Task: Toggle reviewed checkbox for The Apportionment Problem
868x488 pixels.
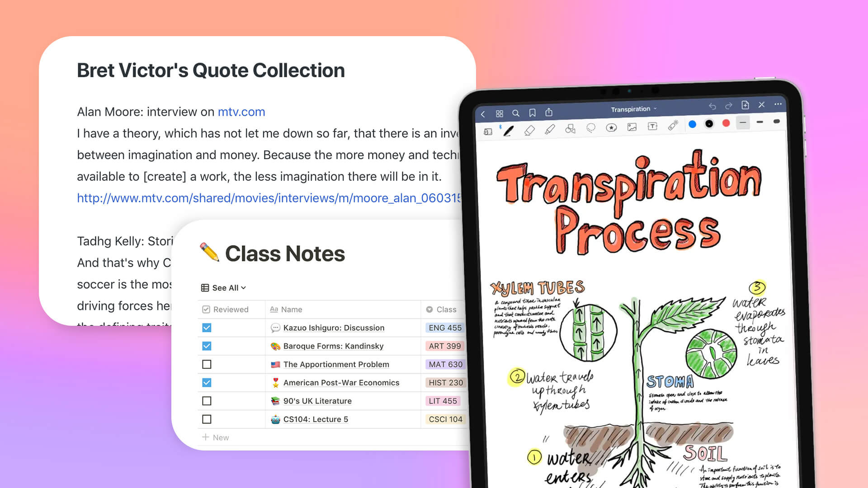Action: [207, 364]
